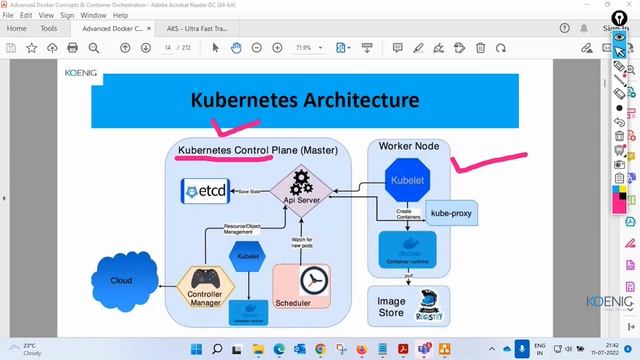Open find text magnifier in toolbar
The height and width of the screenshot is (360, 640).
tap(94, 48)
